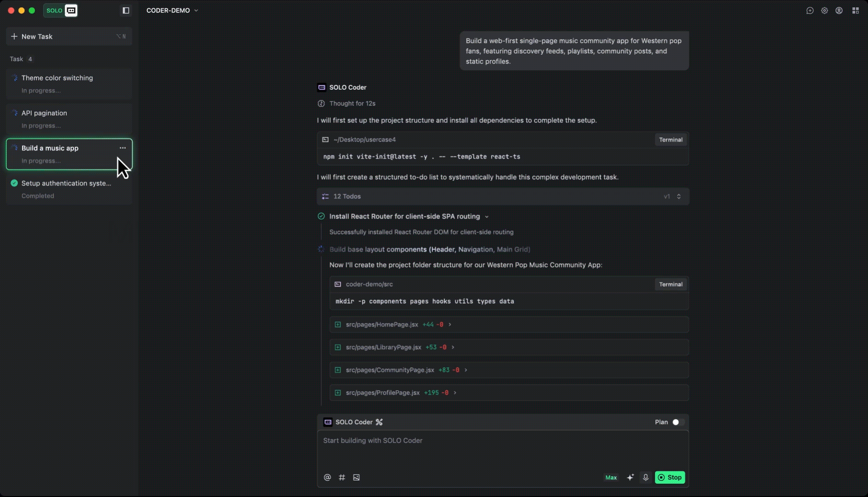Attach an image with the picture icon
This screenshot has height=497, width=868.
[356, 477]
